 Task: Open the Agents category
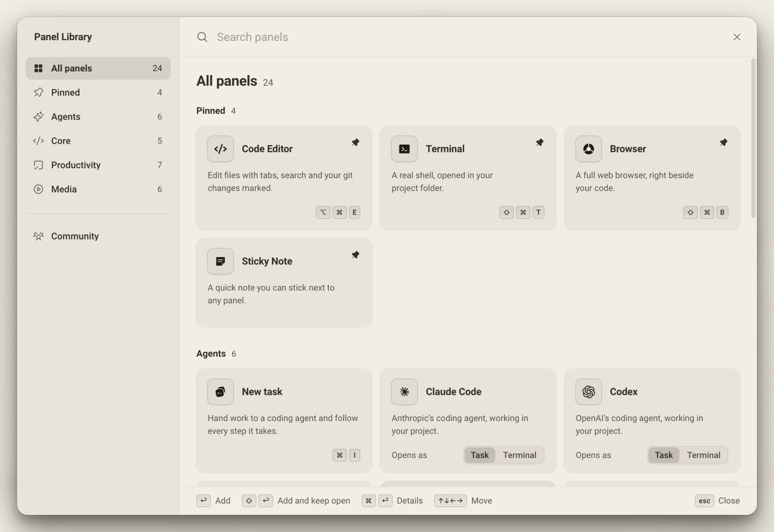coord(98,116)
